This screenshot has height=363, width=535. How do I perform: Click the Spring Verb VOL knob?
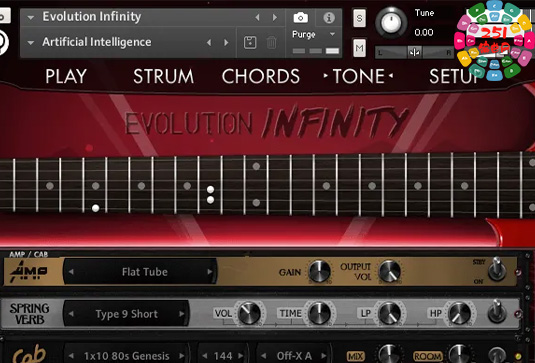249,313
